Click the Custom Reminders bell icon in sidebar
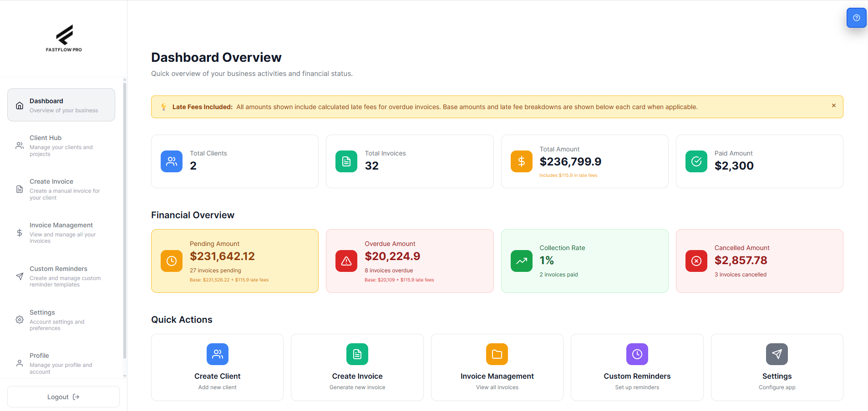The height and width of the screenshot is (411, 868). [x=19, y=276]
